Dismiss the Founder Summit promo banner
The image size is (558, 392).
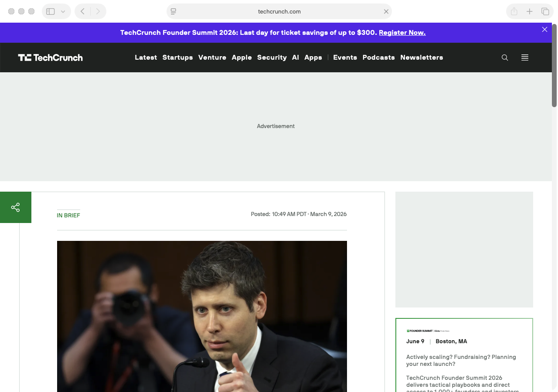pos(544,29)
